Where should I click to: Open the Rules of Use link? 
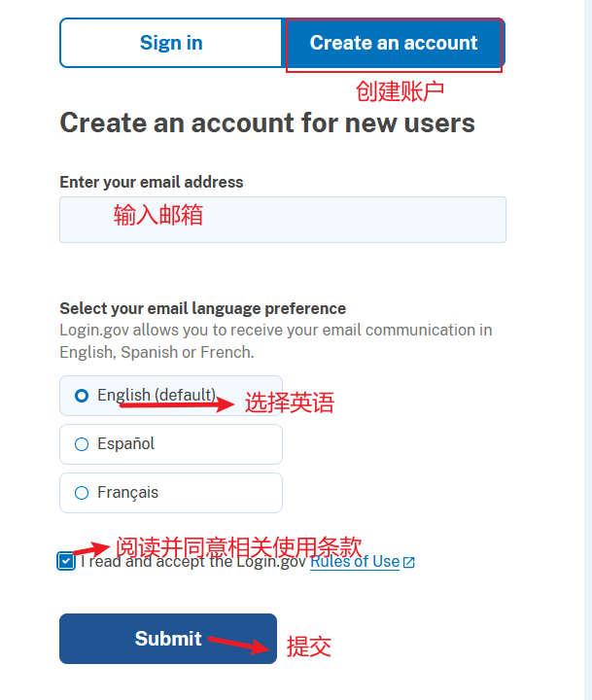coord(355,562)
